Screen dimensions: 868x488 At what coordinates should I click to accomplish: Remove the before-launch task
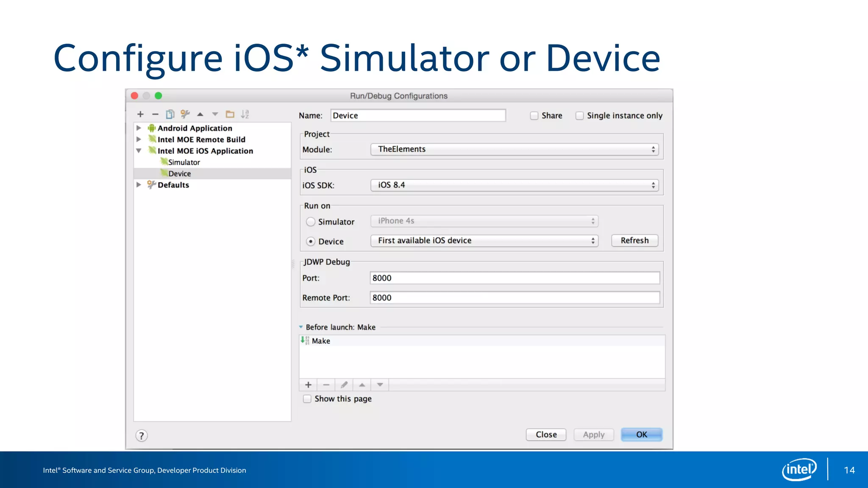coord(326,385)
